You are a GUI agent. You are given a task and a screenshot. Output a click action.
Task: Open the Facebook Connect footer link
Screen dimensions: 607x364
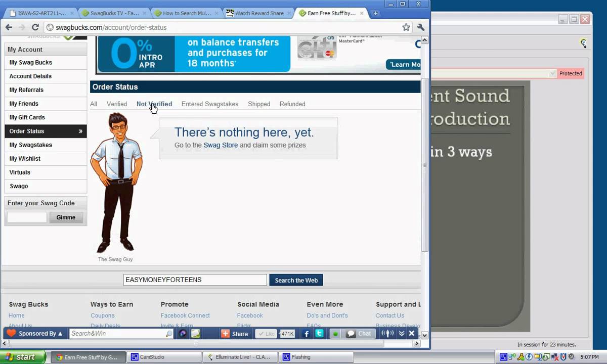185,315
